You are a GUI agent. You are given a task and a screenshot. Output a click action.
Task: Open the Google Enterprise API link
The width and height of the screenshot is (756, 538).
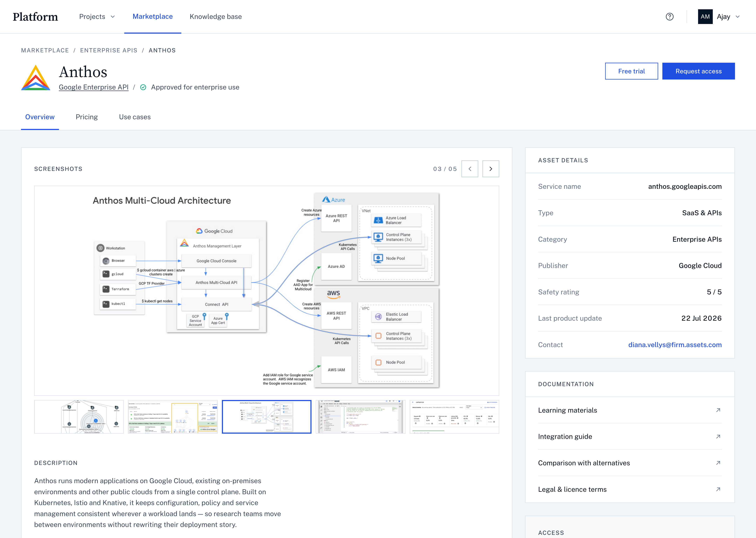94,87
